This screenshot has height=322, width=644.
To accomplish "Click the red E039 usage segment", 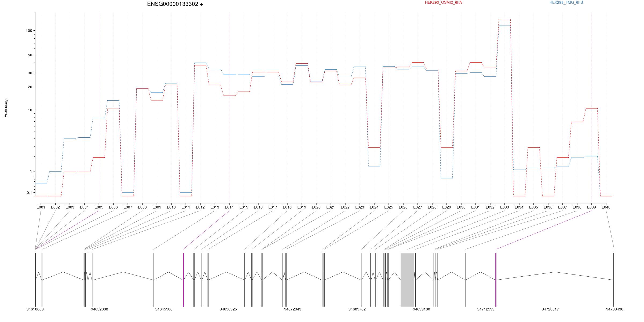I will tap(591, 108).
